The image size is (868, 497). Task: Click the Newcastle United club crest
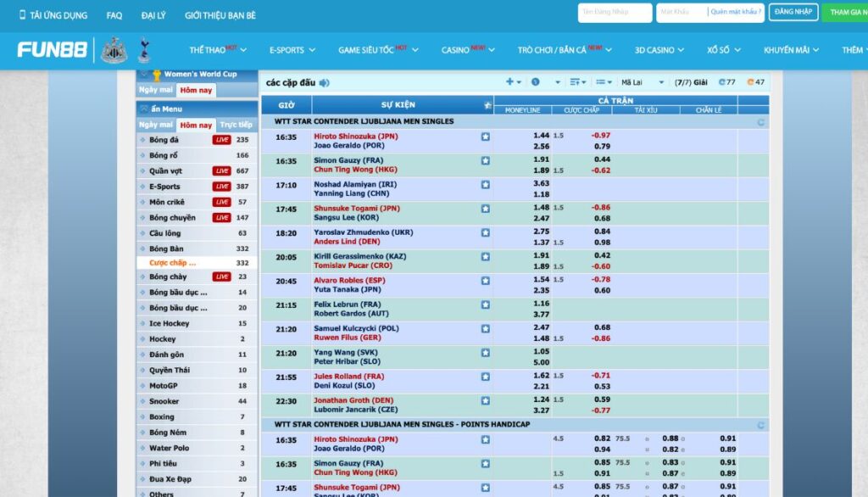point(114,50)
